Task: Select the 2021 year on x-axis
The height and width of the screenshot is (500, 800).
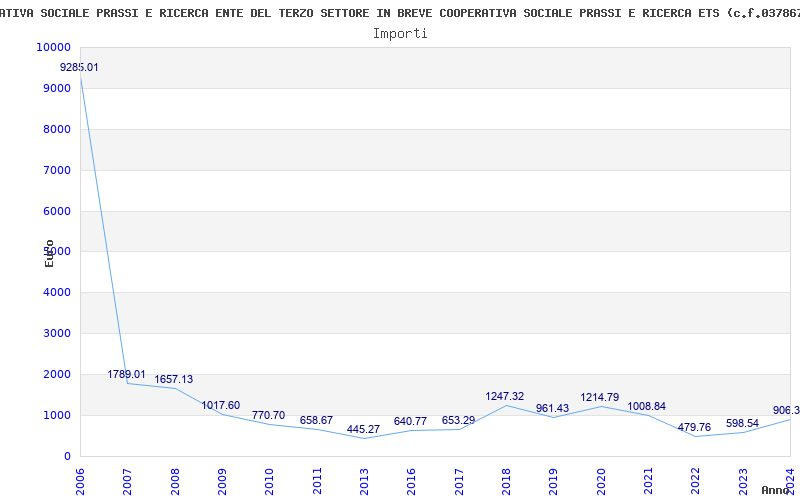Action: pos(648,479)
